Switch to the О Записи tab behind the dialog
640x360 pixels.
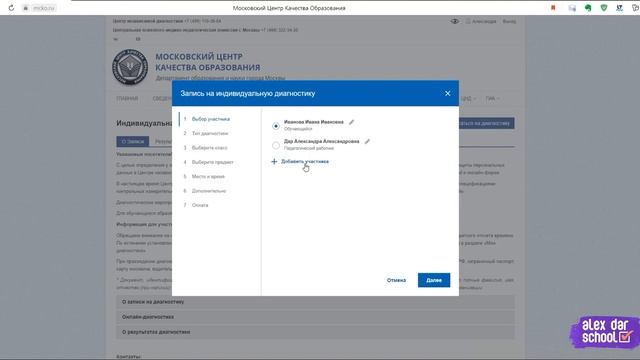pyautogui.click(x=133, y=141)
